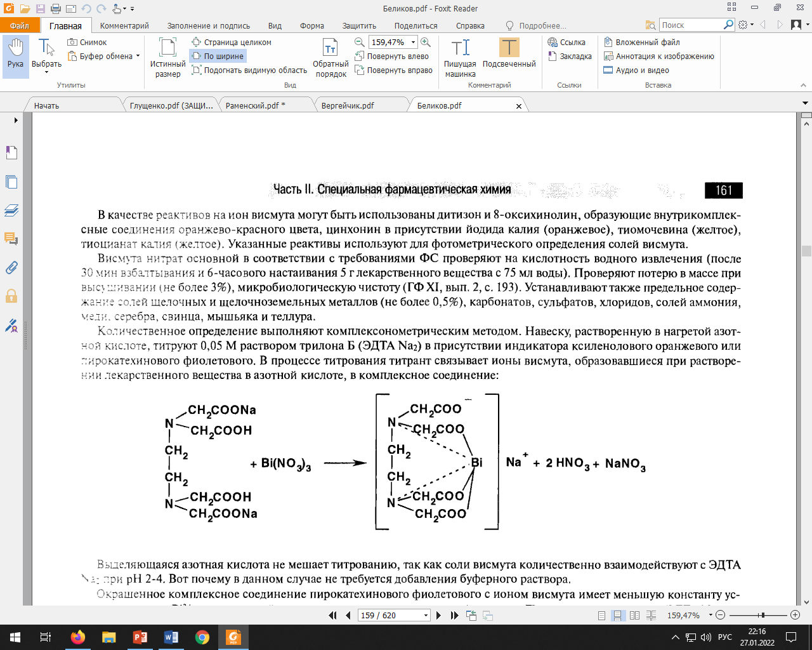
Task: Open Firefox from the taskbar
Action: (x=78, y=637)
